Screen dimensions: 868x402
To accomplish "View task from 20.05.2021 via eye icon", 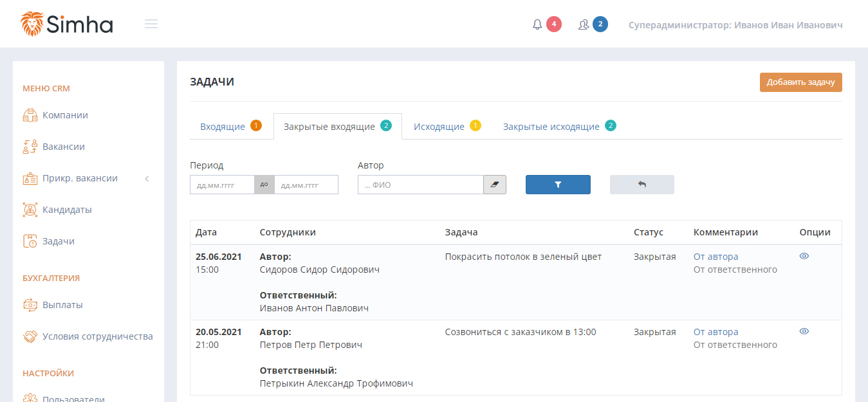I will point(804,331).
